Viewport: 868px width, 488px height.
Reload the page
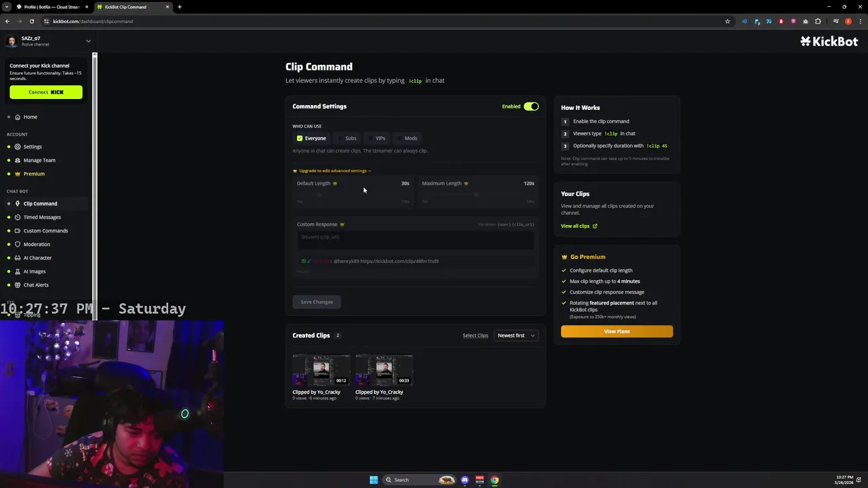coord(31,21)
